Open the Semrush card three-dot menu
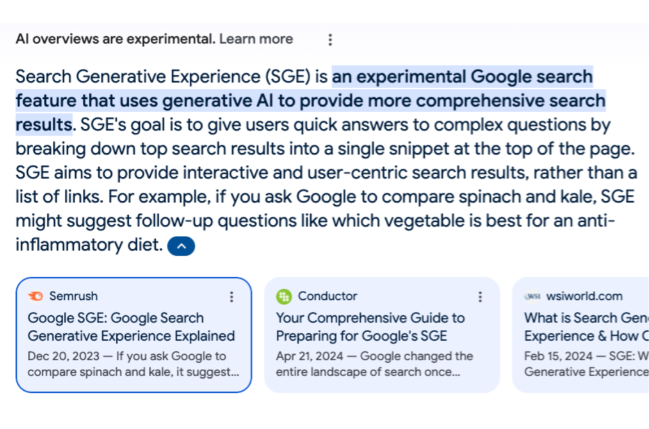Viewport: 649px width, 429px height. 231,296
